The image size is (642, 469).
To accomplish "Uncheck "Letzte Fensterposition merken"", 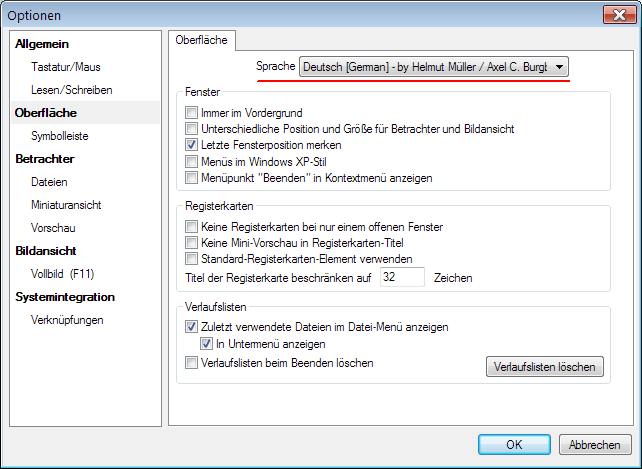I will pyautogui.click(x=192, y=145).
